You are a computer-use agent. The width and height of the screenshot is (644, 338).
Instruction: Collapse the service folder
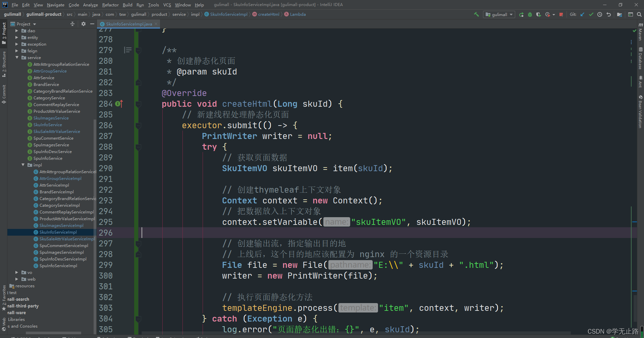coord(17,57)
